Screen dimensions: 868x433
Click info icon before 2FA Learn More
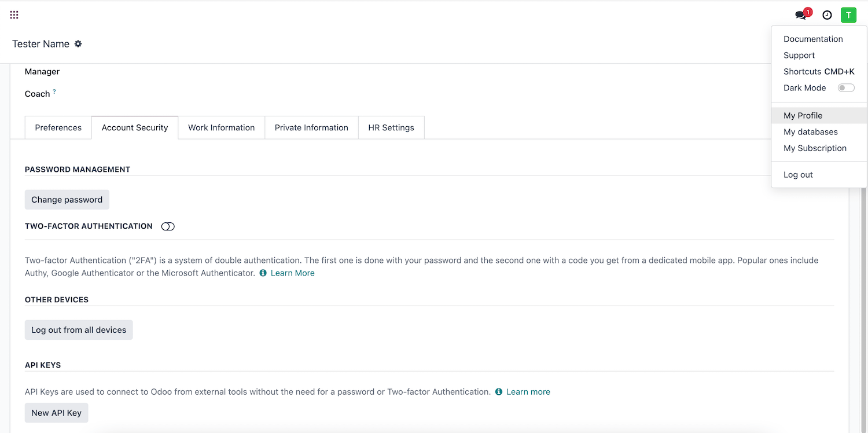coord(263,273)
